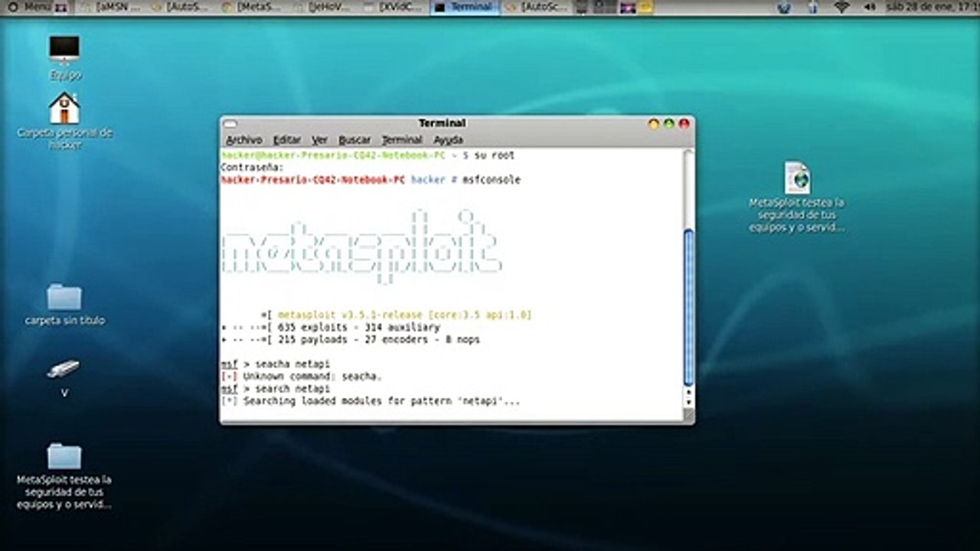980x551 pixels.
Task: Click the scrollbar up arrow near bottom of Terminal
Action: (x=688, y=392)
